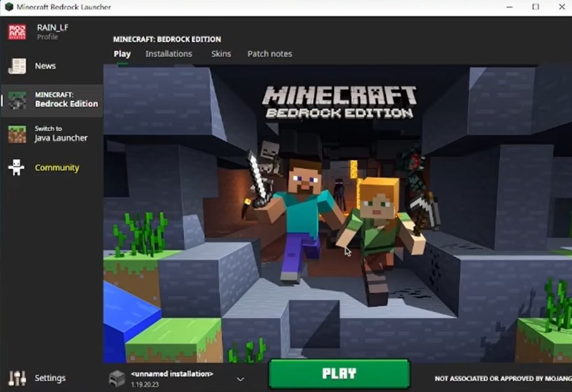Image resolution: width=572 pixels, height=392 pixels.
Task: Click the unnamed installation furnace icon
Action: (x=117, y=379)
